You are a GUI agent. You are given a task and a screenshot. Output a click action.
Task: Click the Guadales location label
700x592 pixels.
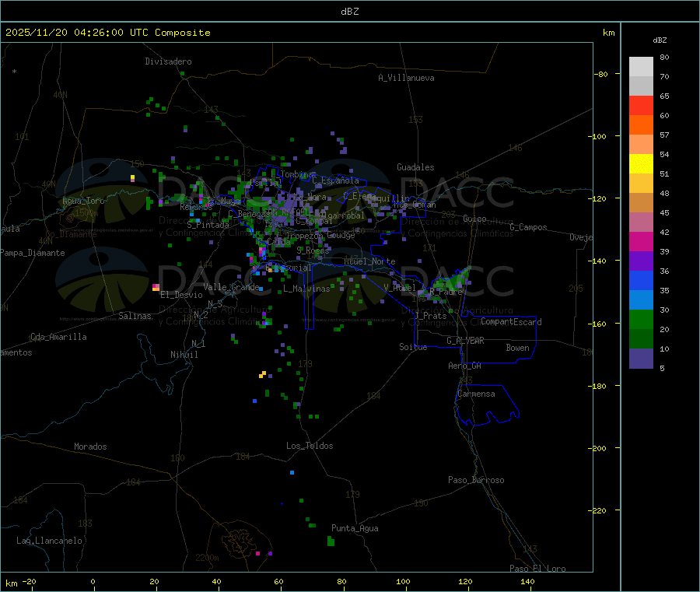415,167
